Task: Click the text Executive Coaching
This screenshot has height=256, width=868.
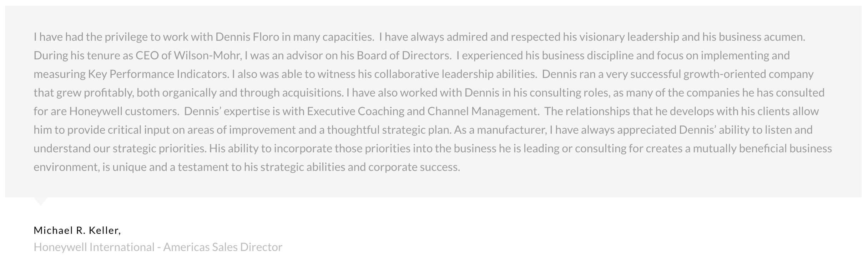Action: [x=355, y=111]
